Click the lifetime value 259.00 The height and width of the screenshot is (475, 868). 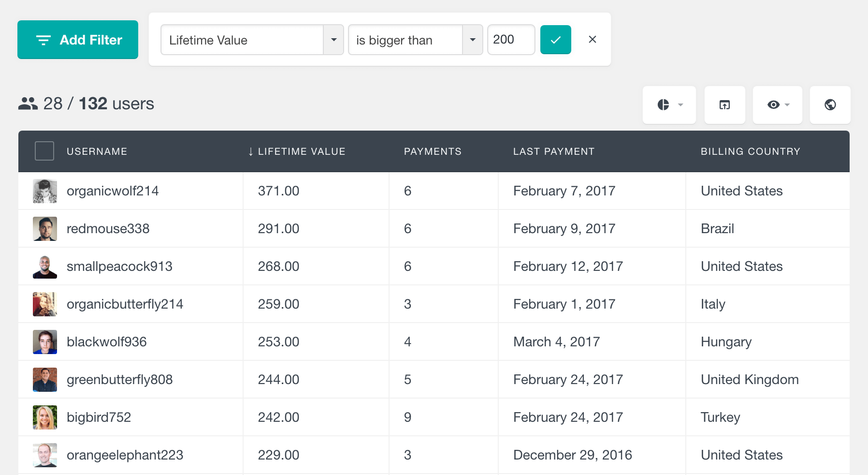tap(279, 304)
